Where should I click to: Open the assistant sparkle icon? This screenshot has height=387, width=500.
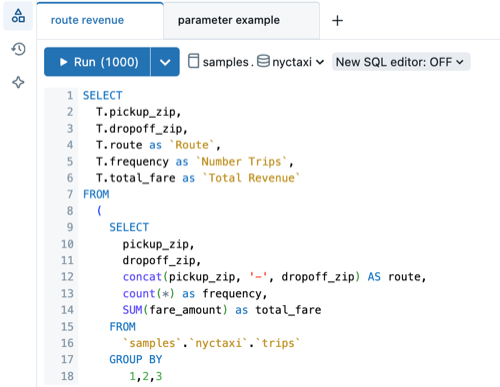(18, 82)
